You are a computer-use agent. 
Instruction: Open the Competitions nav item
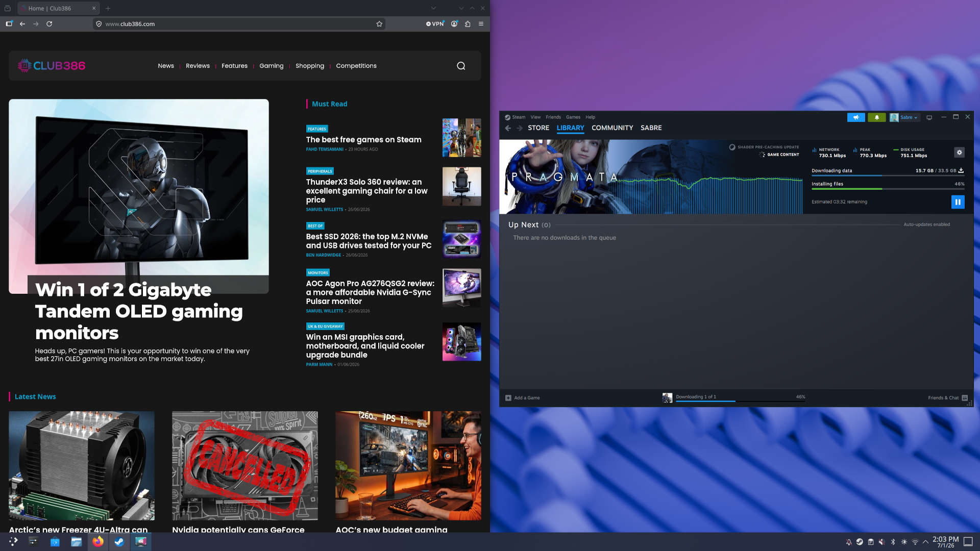point(356,66)
